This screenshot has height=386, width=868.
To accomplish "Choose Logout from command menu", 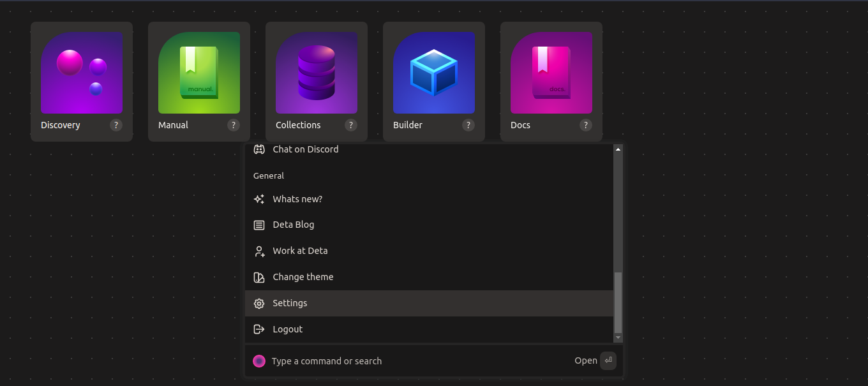I will [x=429, y=330].
